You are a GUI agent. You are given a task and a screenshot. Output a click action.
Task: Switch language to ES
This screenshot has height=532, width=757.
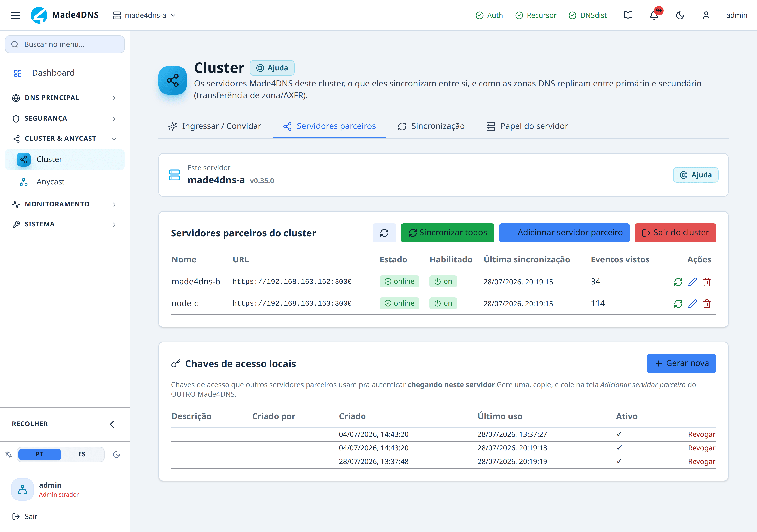[x=82, y=454]
